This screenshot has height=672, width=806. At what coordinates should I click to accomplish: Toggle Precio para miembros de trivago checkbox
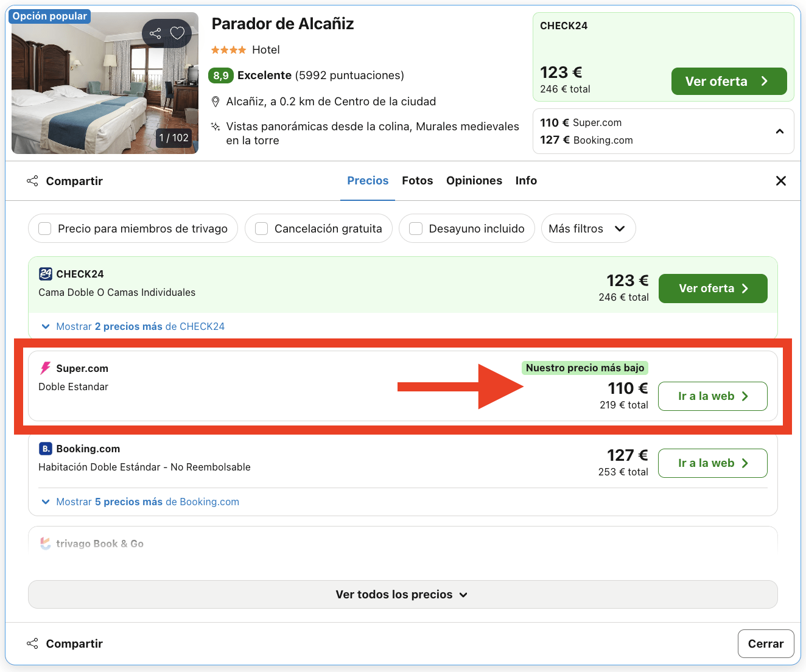coord(44,228)
